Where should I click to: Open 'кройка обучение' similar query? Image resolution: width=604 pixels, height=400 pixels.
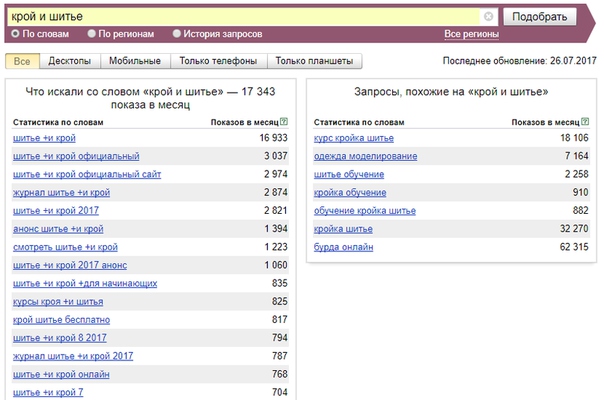click(x=350, y=192)
